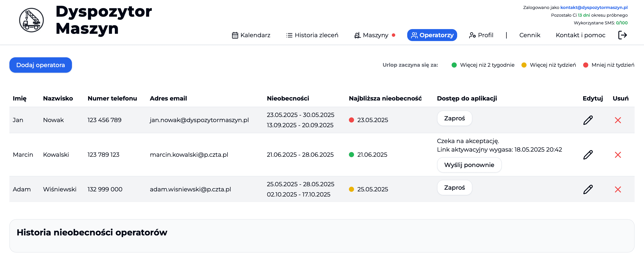Click surname Kowalski in the table
The image size is (644, 272).
point(56,155)
